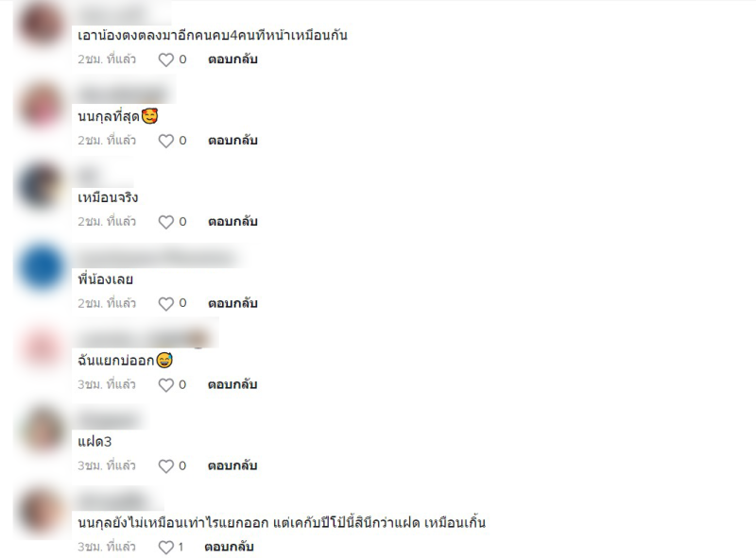Click ตอบกลับ under 'แฝด3'
This screenshot has height=558, width=756.
(x=232, y=465)
